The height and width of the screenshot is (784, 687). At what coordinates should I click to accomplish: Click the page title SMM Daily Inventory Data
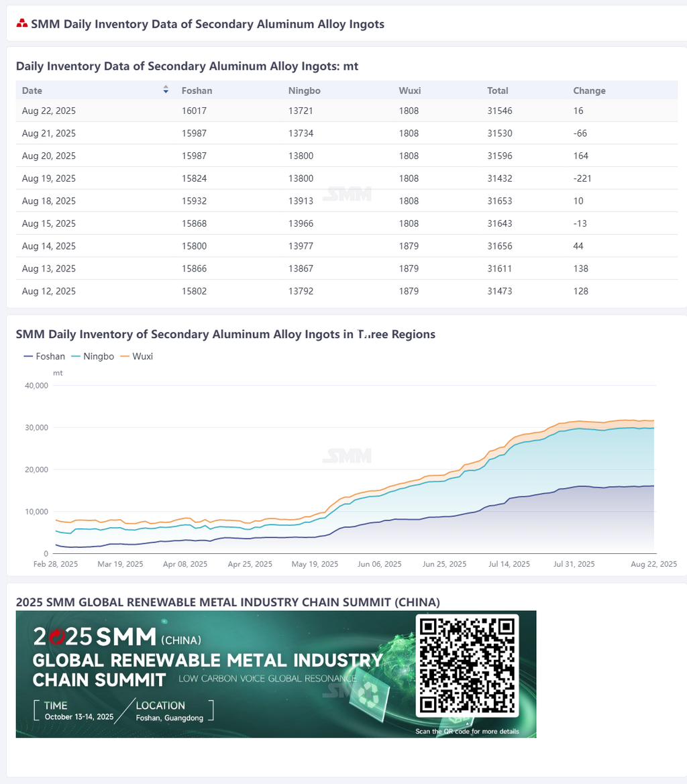pos(207,24)
